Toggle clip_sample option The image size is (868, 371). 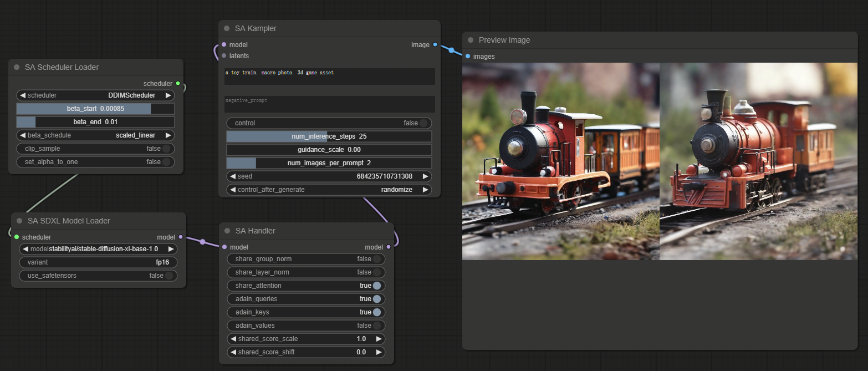tap(95, 149)
